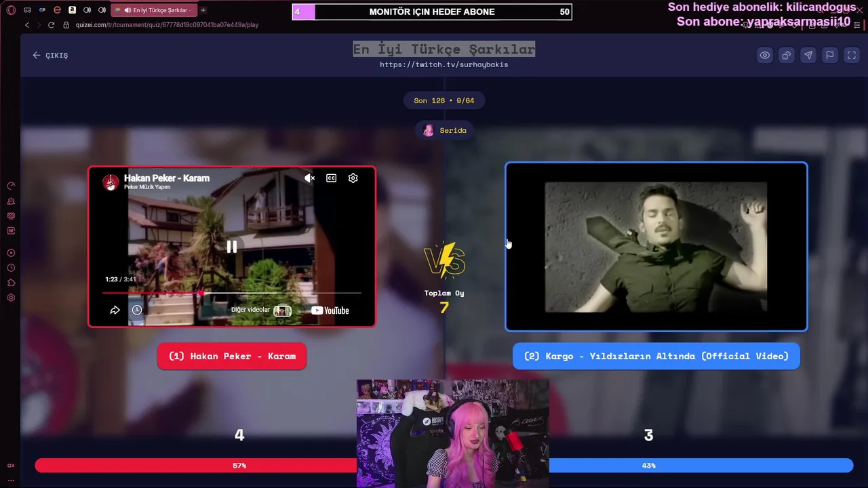Click the Serida user badge
Screen dimensions: 868x488
(444, 130)
